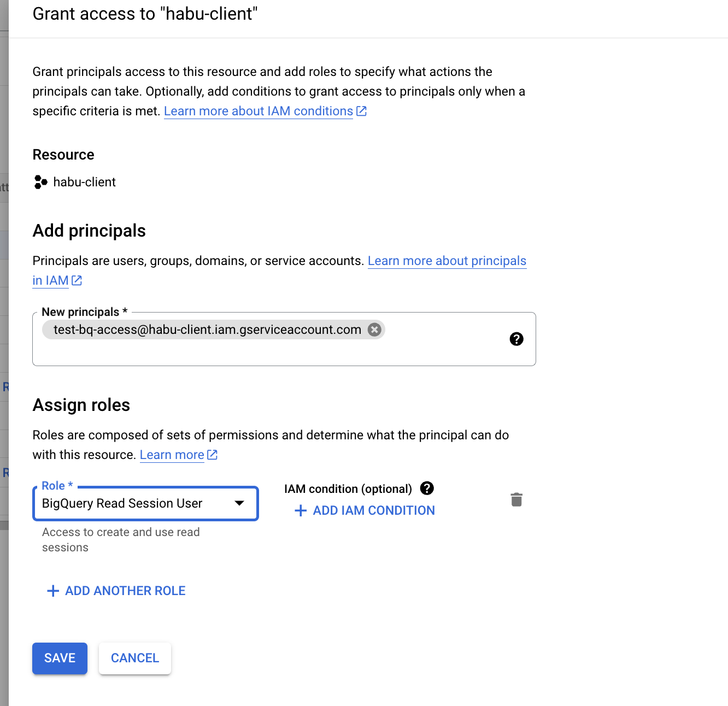The height and width of the screenshot is (706, 728).
Task: Save the access grant
Action: [x=60, y=658]
